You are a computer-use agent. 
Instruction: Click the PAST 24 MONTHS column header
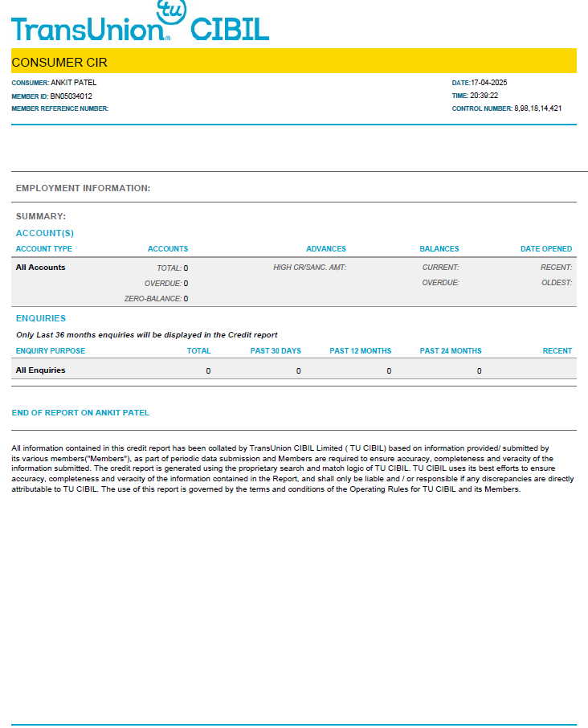click(x=451, y=351)
